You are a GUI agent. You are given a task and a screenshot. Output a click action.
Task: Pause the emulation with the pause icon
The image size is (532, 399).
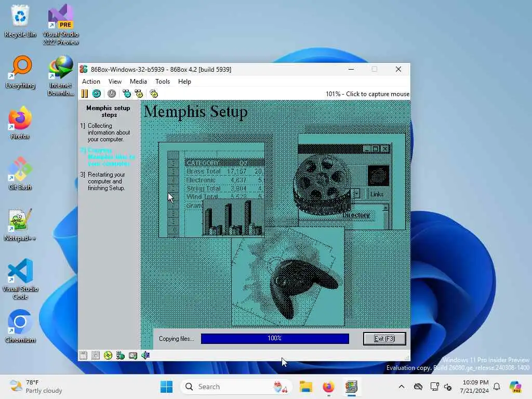coord(85,94)
